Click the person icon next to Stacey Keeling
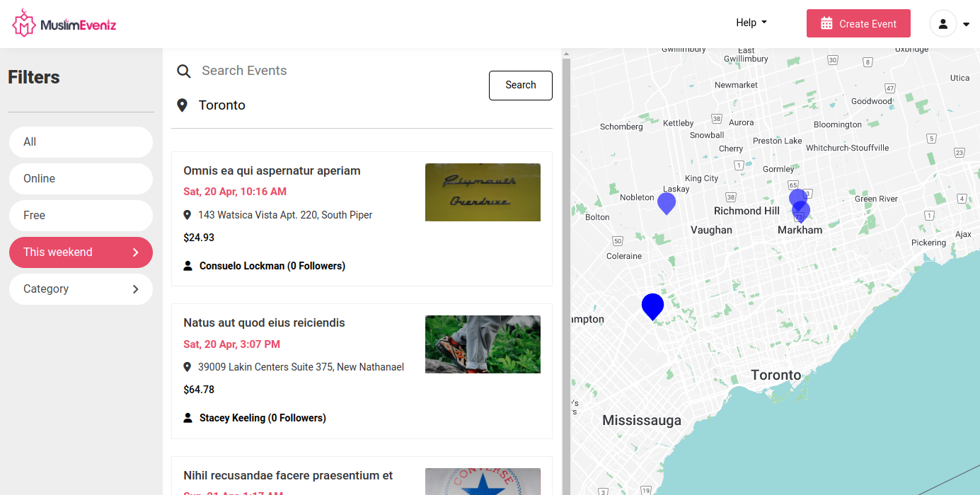 pyautogui.click(x=188, y=417)
